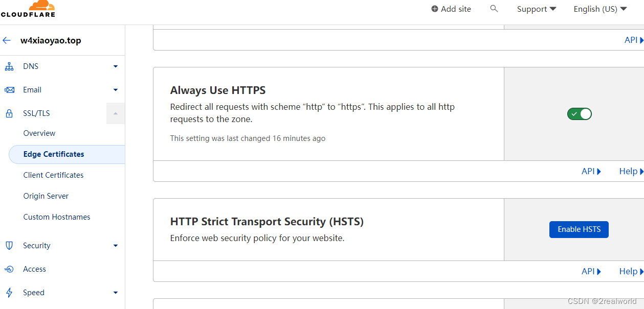644x309 pixels.
Task: Open API link under HSTS section
Action: (x=591, y=272)
